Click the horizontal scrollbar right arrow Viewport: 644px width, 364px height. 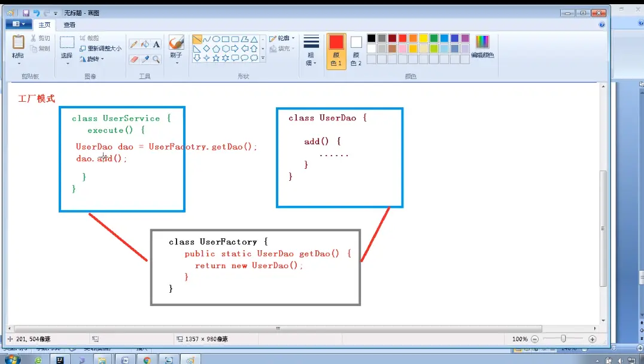click(x=595, y=329)
